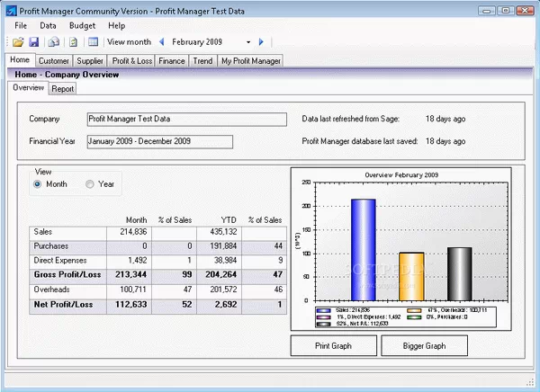Click the window resize grip in corner
The image size is (540, 392).
(x=530, y=380)
